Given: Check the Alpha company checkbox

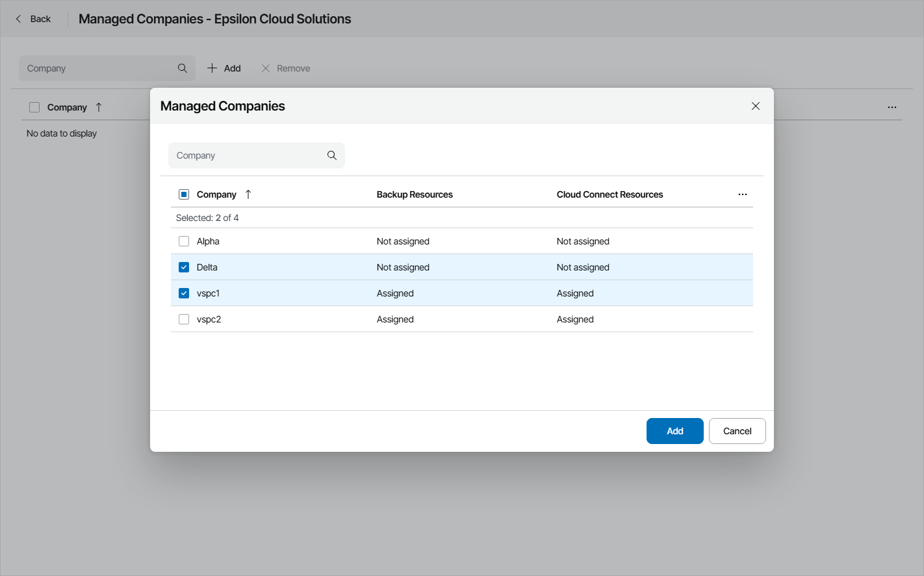Looking at the screenshot, I should (x=184, y=241).
